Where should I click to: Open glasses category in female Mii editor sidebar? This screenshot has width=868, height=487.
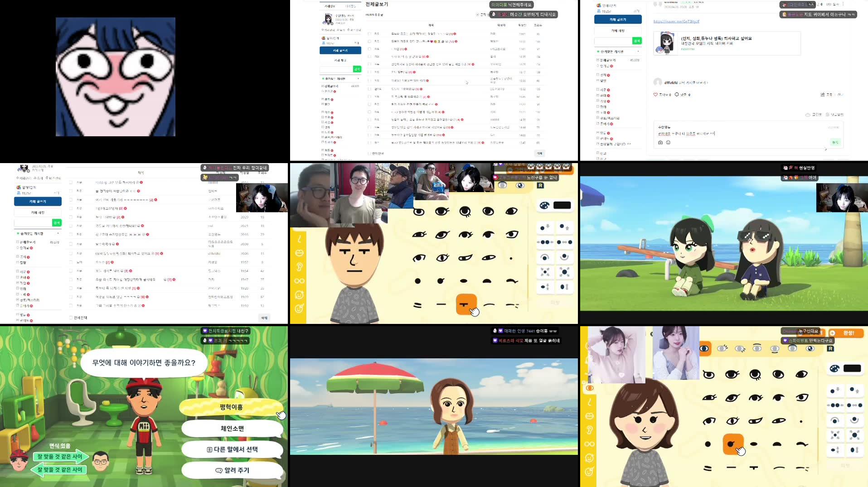589,444
